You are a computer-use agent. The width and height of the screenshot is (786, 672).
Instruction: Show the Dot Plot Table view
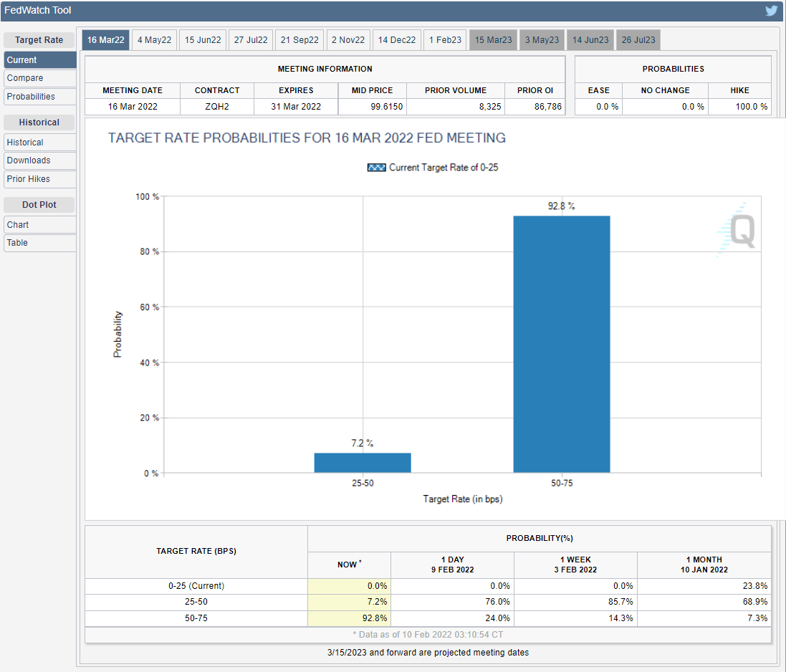(39, 243)
